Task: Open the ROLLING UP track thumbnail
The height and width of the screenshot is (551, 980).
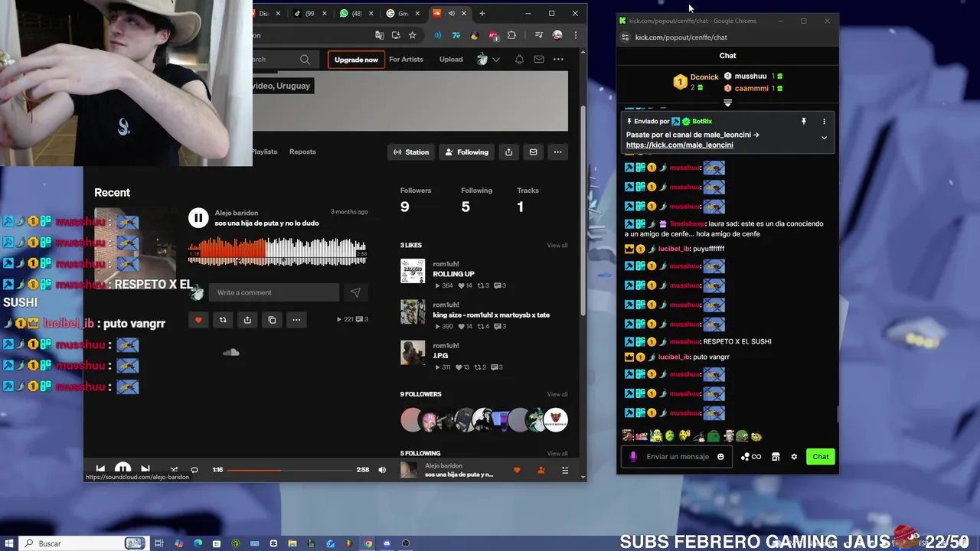Action: tap(413, 271)
